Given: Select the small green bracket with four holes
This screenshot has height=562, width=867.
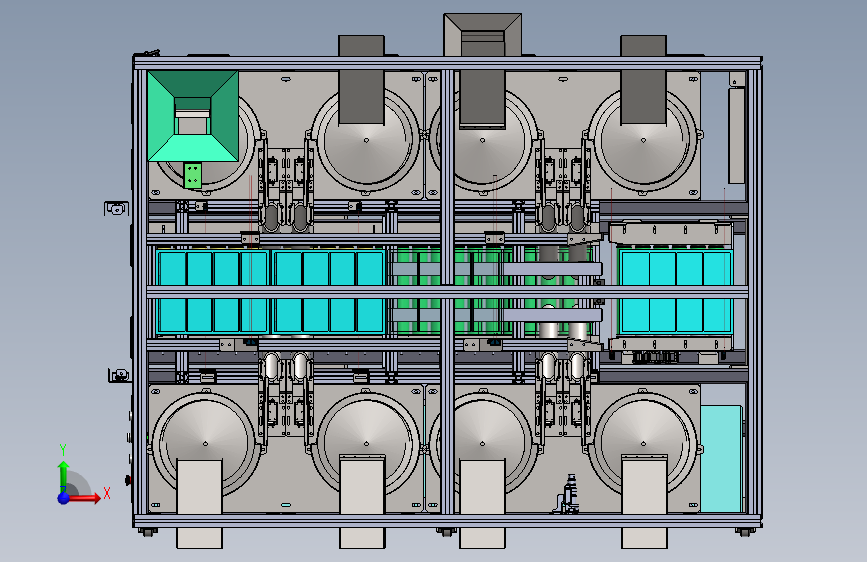Looking at the screenshot, I should [192, 175].
